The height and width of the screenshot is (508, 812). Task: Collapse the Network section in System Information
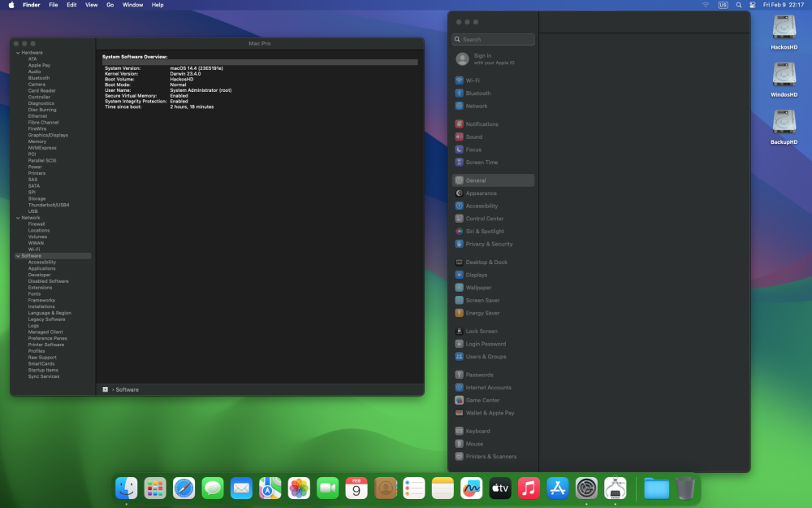18,218
